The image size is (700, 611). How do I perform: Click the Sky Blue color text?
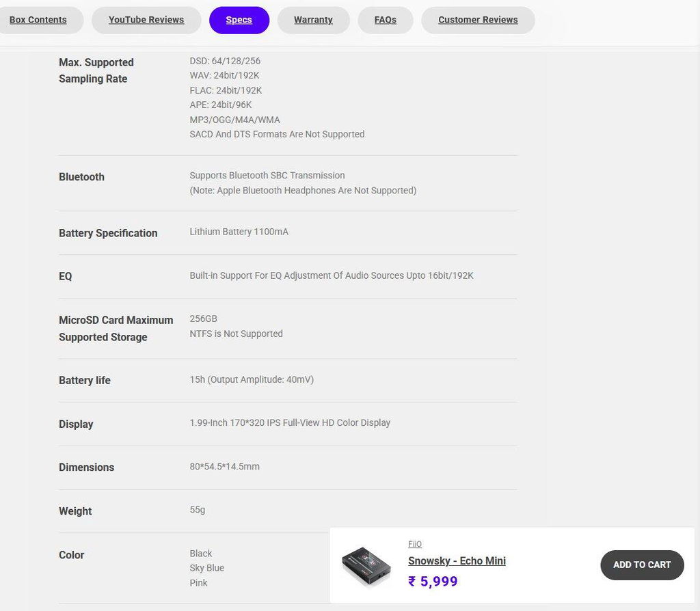click(x=206, y=568)
